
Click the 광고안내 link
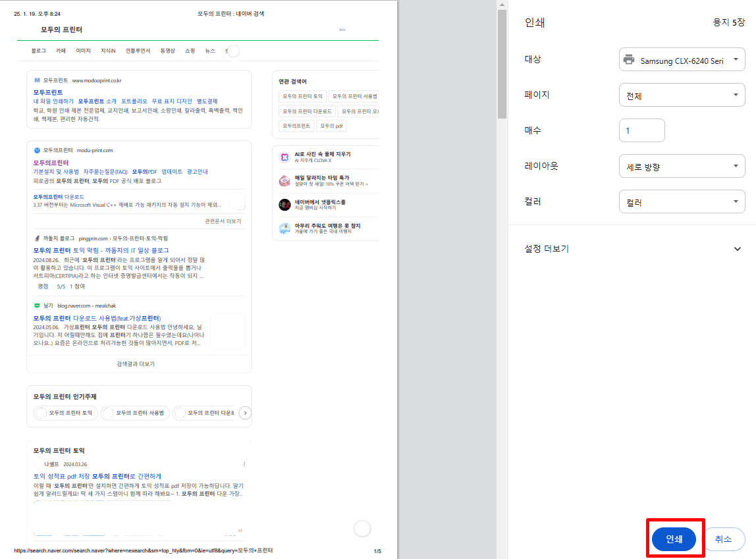coord(197,172)
